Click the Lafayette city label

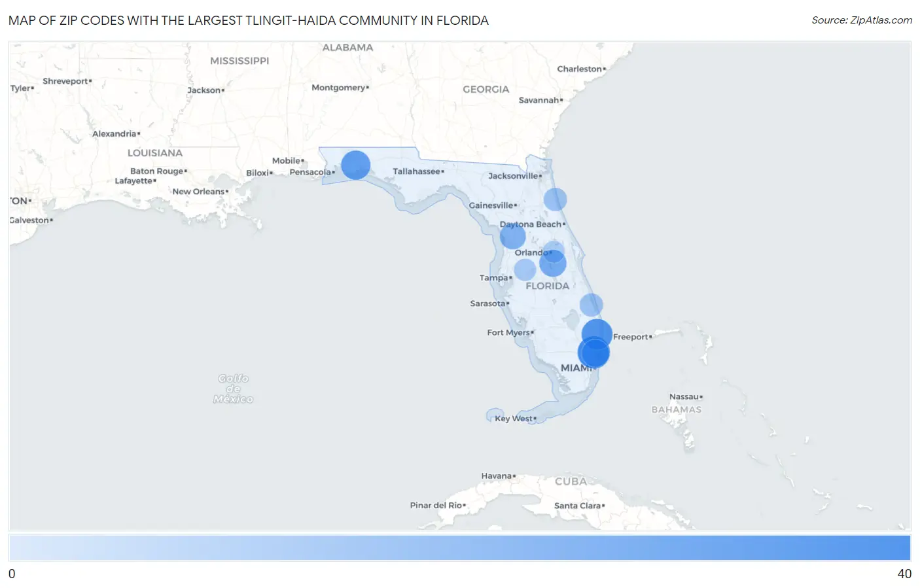coord(134,181)
